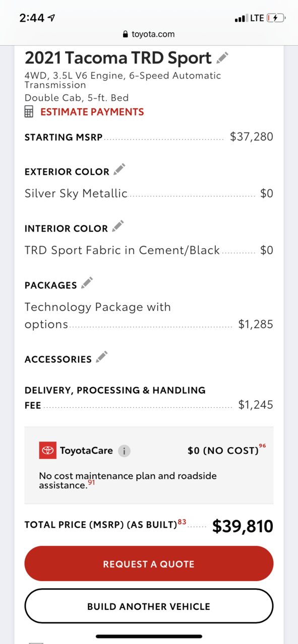
Task: Open the ToyotaCare info icon
Action: point(124,451)
